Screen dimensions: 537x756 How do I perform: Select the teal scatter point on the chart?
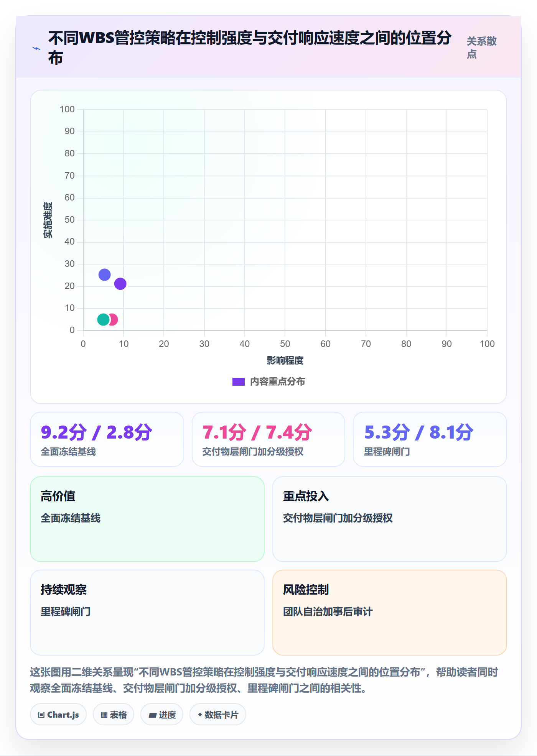pyautogui.click(x=103, y=319)
